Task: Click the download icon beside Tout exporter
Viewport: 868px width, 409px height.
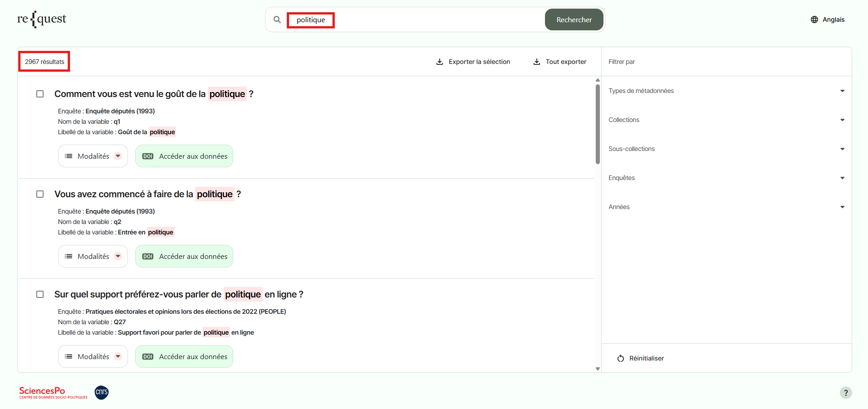Action: pyautogui.click(x=536, y=62)
